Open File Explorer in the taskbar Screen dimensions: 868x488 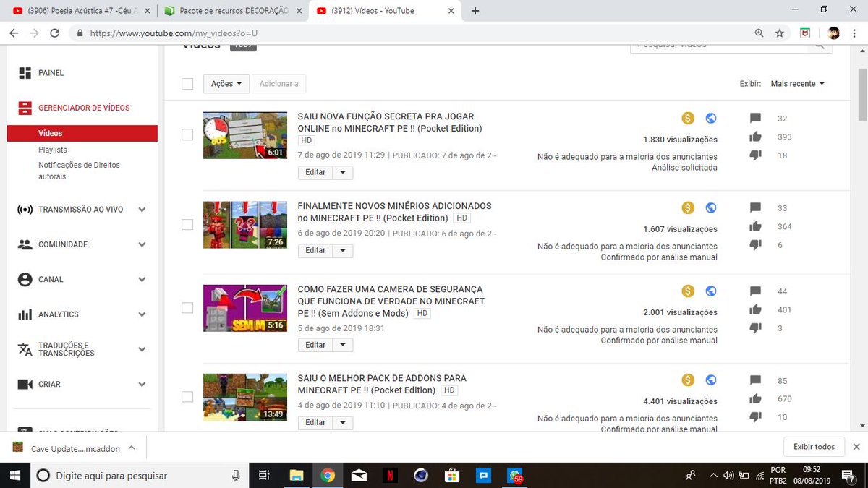pyautogui.click(x=296, y=475)
